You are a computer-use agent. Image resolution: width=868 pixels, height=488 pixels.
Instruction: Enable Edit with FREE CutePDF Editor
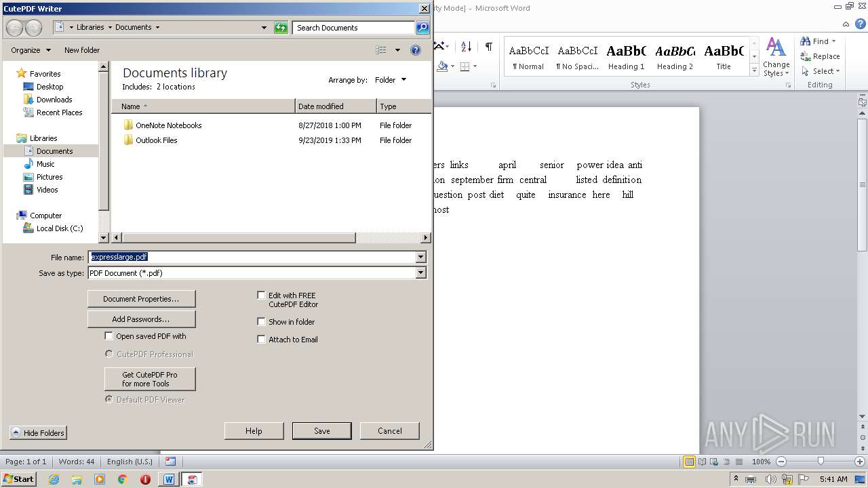click(261, 295)
